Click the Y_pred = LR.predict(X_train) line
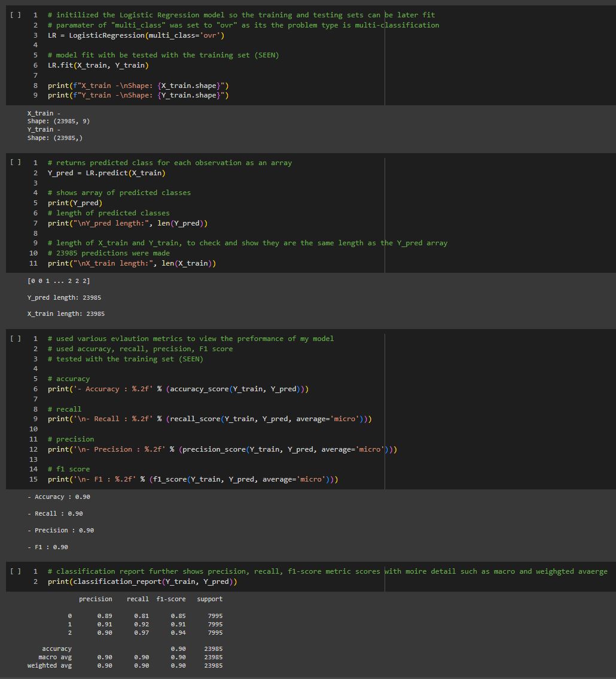The width and height of the screenshot is (616, 679). tap(106, 173)
